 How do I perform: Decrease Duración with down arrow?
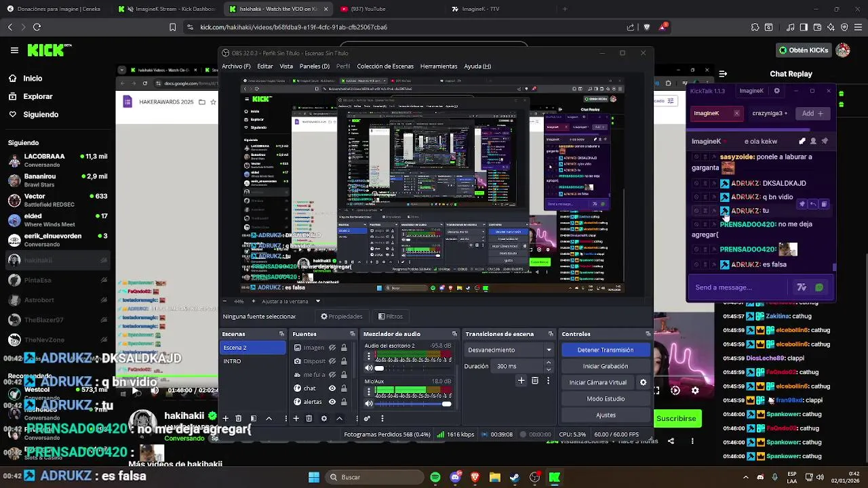coord(549,369)
